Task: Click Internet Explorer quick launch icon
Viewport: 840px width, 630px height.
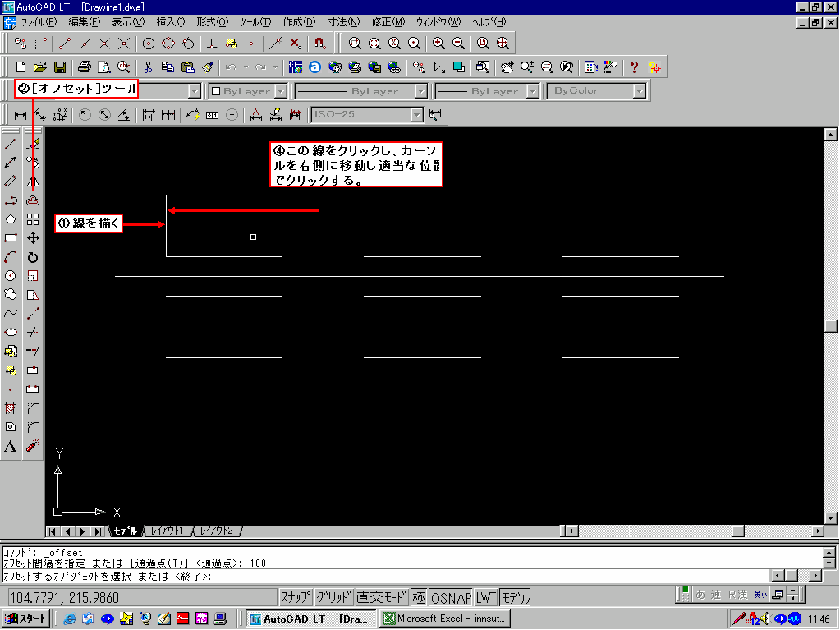Action: [69, 619]
